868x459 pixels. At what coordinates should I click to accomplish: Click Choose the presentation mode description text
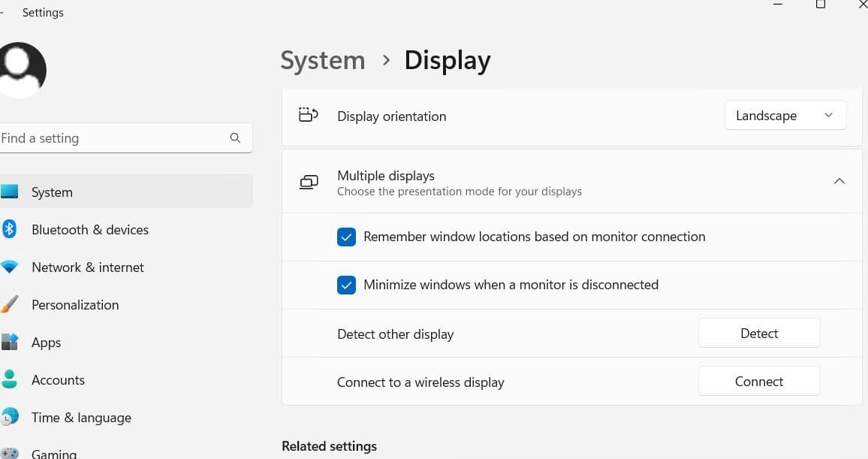(460, 192)
